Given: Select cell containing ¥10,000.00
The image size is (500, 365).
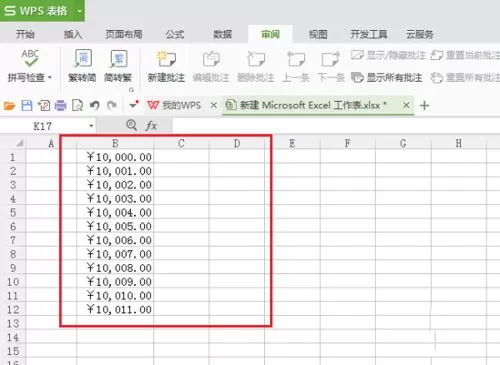Looking at the screenshot, I should click(x=115, y=157).
